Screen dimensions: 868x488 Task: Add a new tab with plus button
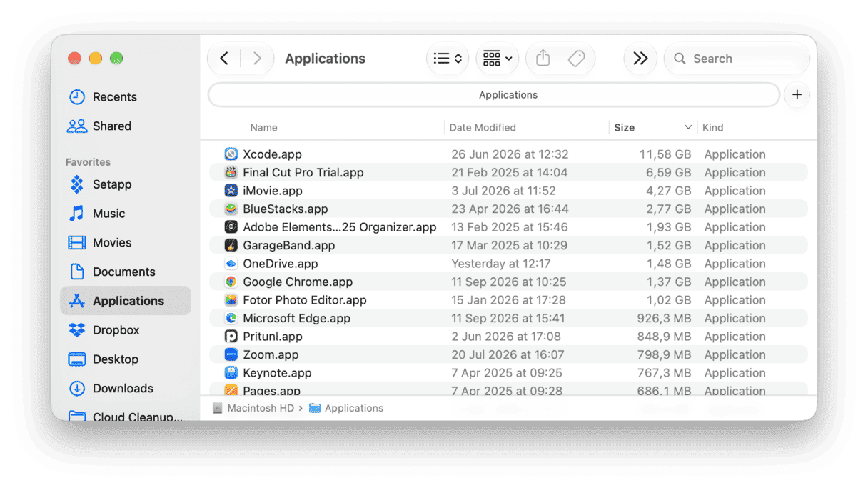point(797,95)
